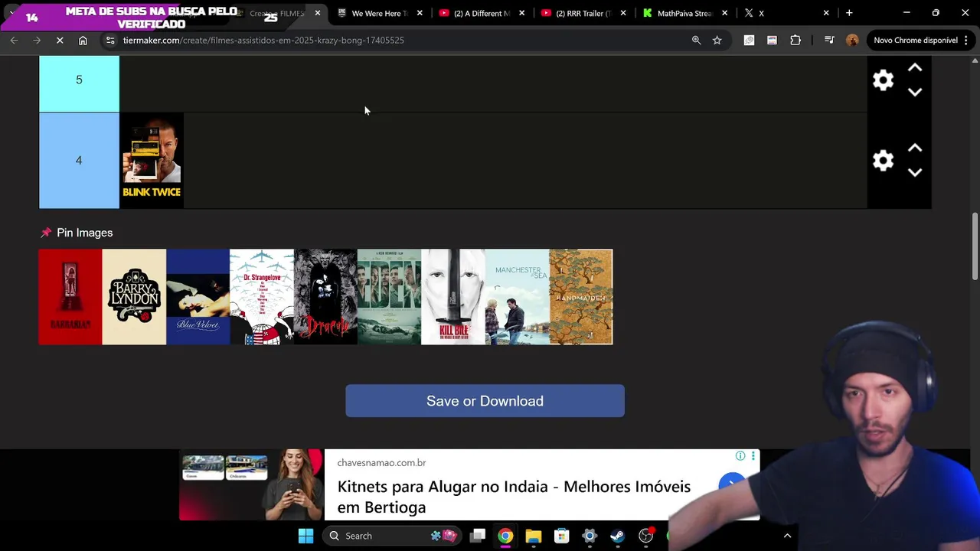
Task: Open the Windows Start menu
Action: click(305, 536)
